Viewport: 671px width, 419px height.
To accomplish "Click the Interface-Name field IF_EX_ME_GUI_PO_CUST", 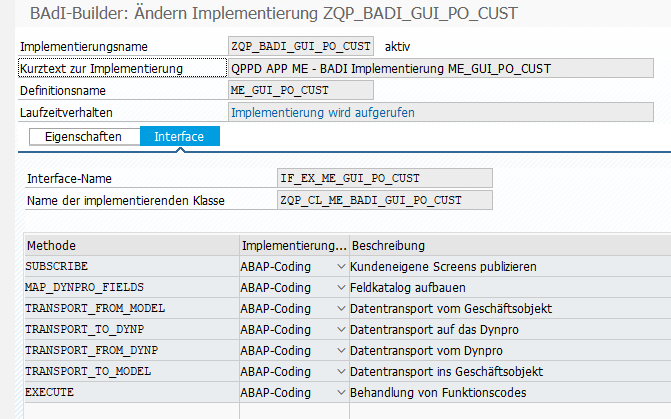I will coord(385,178).
